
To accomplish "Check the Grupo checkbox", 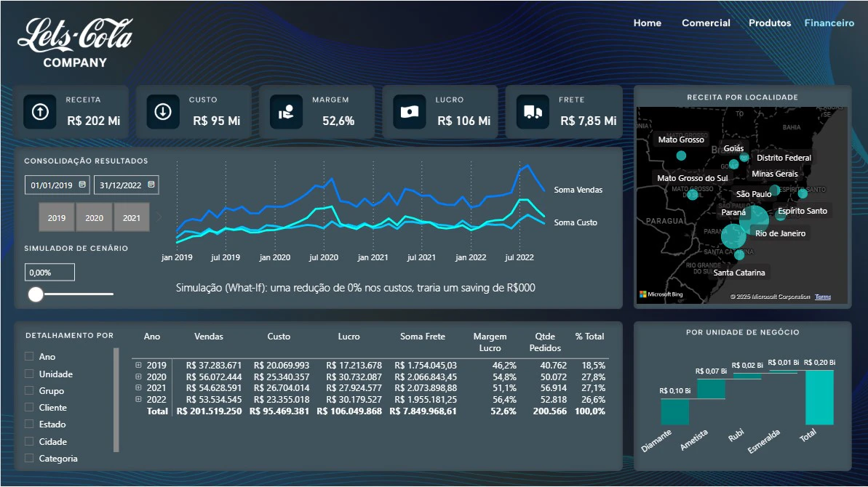I will point(29,390).
